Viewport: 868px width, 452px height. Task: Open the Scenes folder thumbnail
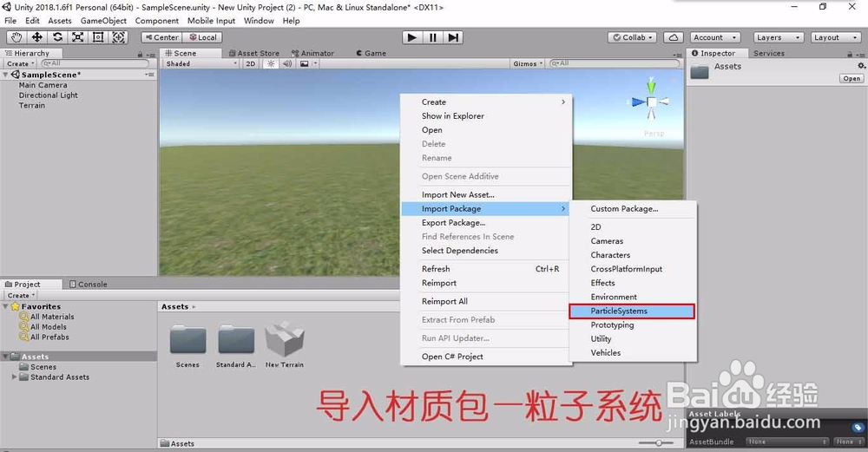[187, 340]
